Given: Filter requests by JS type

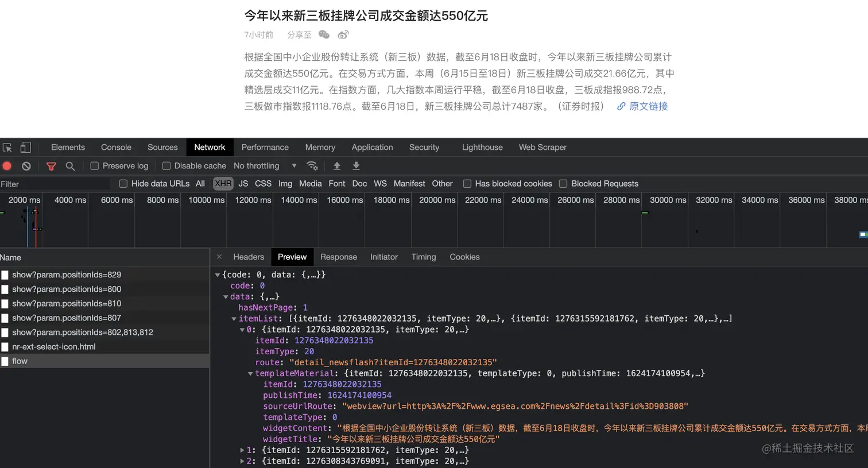Looking at the screenshot, I should tap(243, 184).
